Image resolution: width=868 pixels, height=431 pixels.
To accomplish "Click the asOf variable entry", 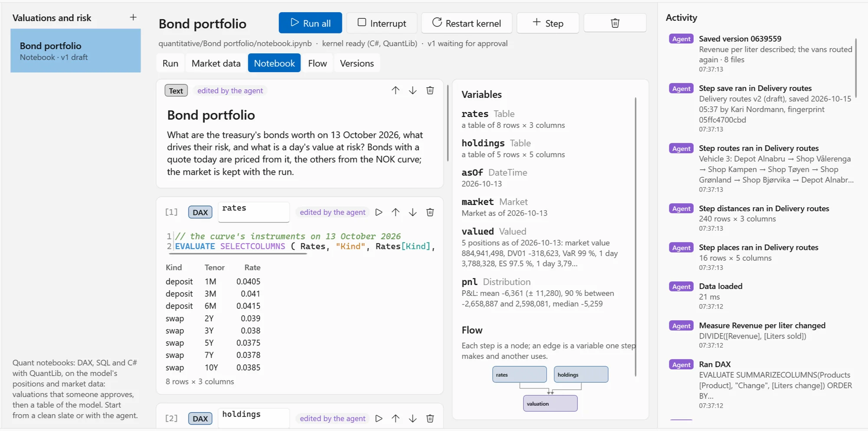I will tap(494, 178).
